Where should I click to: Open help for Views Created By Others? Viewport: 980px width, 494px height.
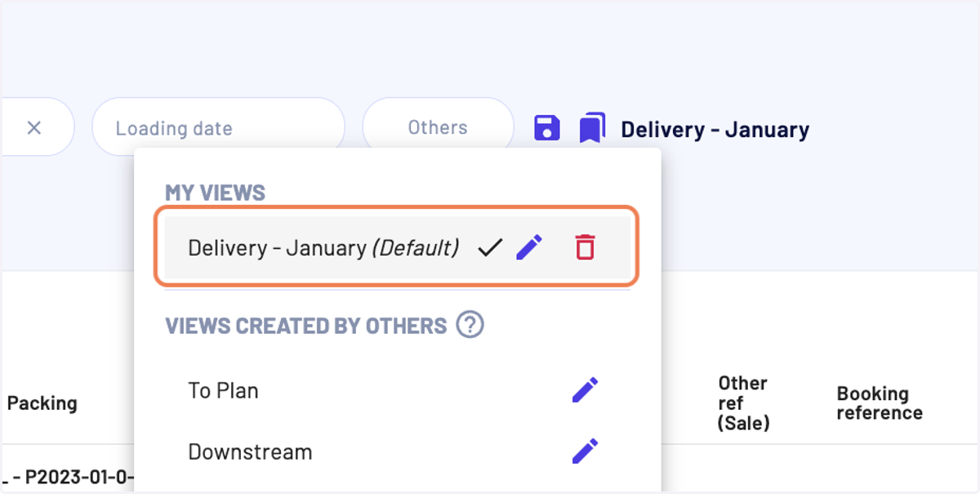click(470, 325)
